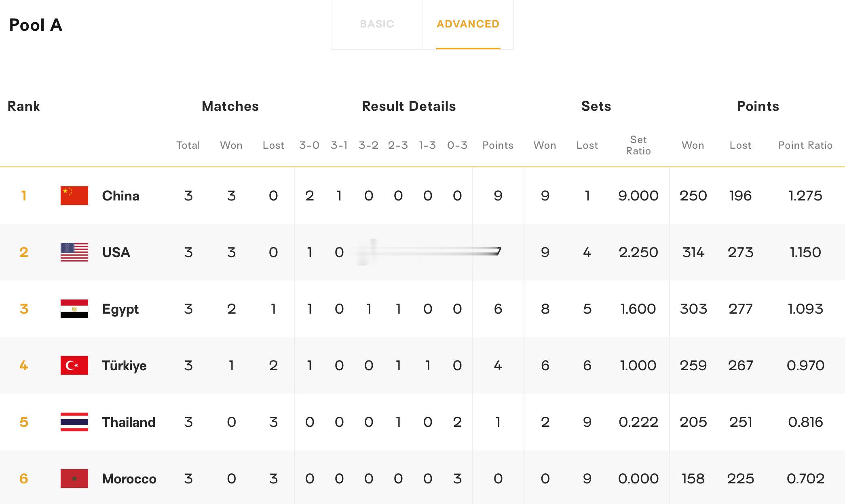Viewport: 845px width, 504px height.
Task: Click the Pool A heading
Action: tap(36, 25)
